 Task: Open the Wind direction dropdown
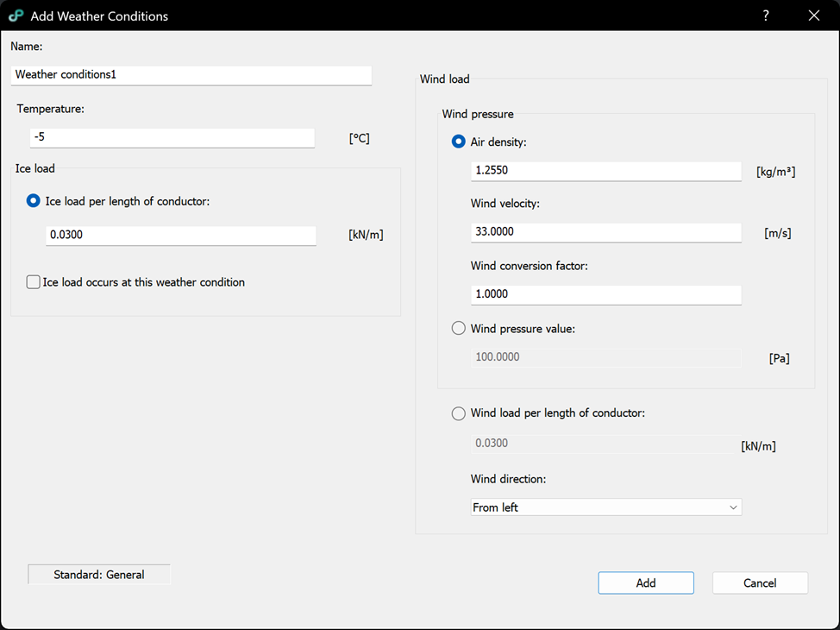tap(606, 507)
